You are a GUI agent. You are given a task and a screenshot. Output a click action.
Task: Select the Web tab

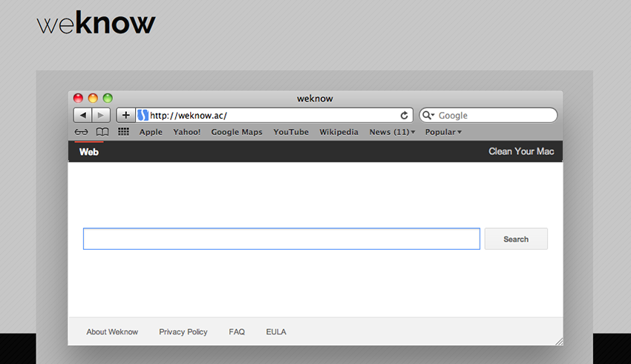[x=89, y=152]
